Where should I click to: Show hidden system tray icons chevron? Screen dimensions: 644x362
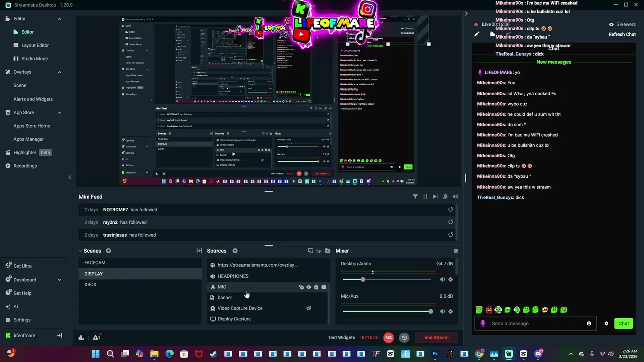tap(570, 354)
